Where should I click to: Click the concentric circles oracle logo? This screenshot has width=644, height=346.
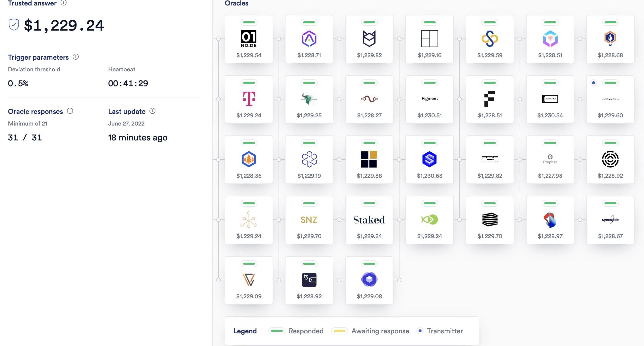tap(610, 159)
